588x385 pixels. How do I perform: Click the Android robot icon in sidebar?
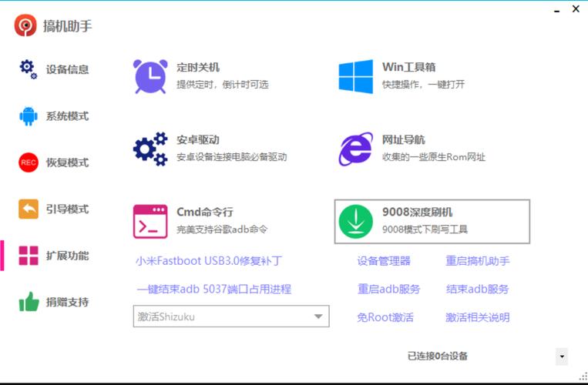[29, 116]
